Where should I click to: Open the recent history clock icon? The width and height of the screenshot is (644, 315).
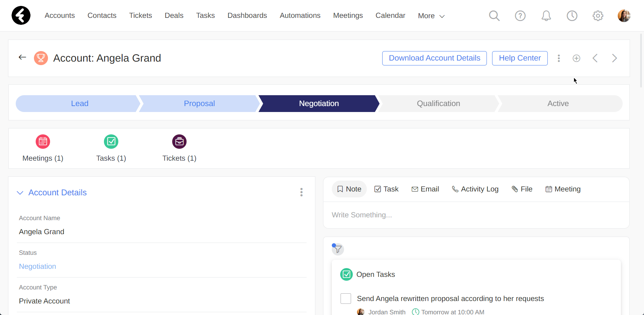[x=572, y=16]
